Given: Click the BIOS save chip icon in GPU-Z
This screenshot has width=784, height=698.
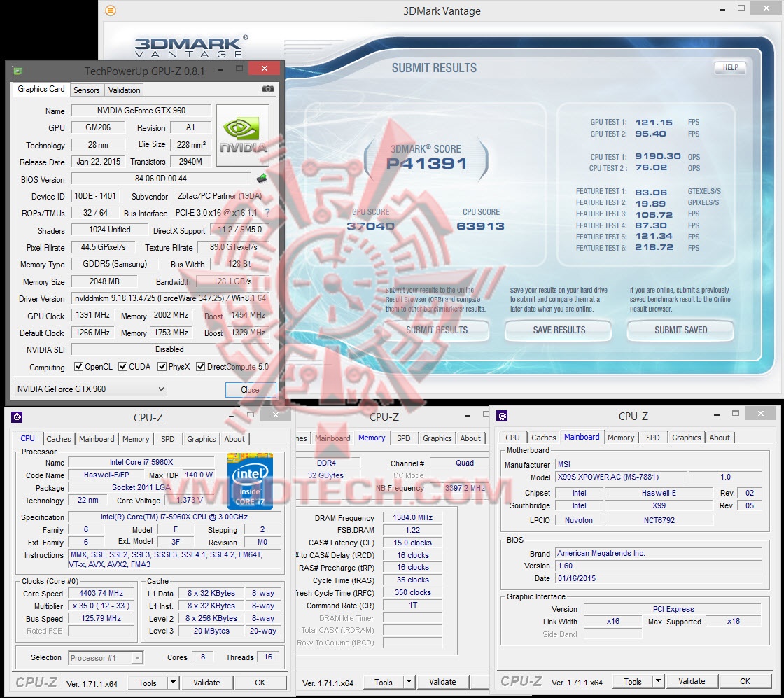Looking at the screenshot, I should [262, 178].
